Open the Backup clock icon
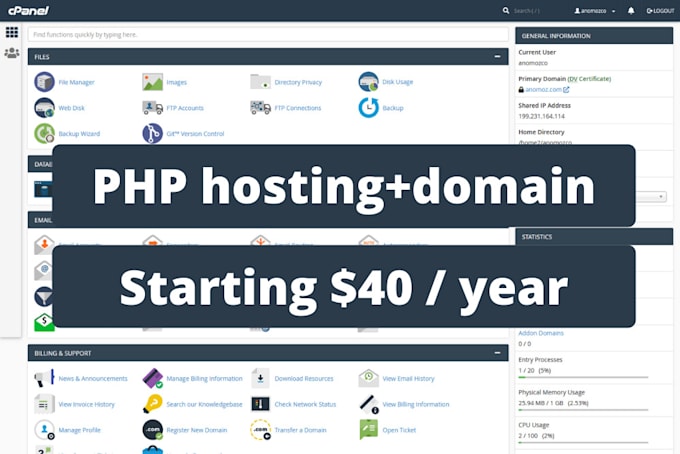 coord(368,108)
